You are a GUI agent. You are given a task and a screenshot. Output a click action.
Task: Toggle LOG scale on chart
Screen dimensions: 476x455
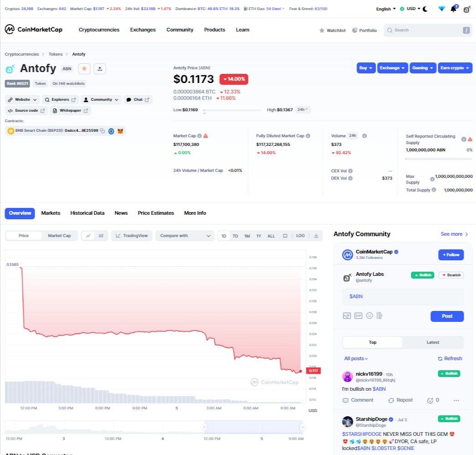pyautogui.click(x=300, y=236)
